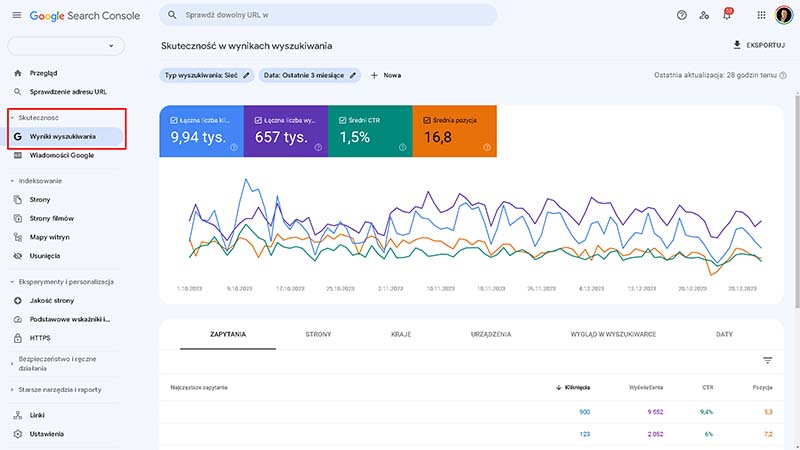Expand the Starsze narzędzia i raporty section
Image resolution: width=800 pixels, height=450 pixels.
tap(11, 389)
